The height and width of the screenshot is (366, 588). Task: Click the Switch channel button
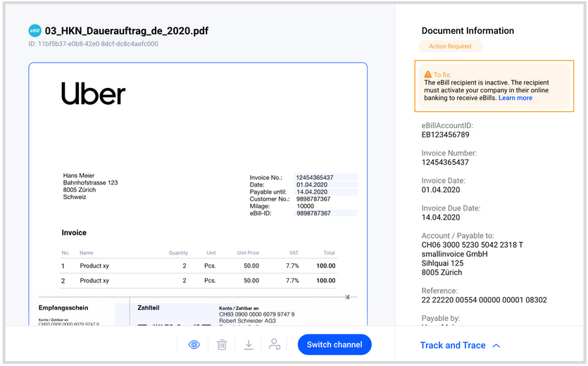pos(334,345)
